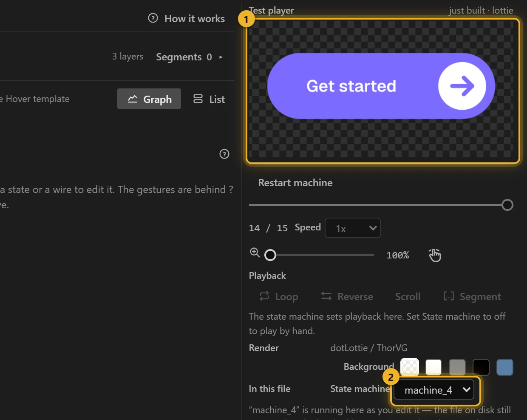Click the "100%" zoom value
The height and width of the screenshot is (420, 527).
(397, 255)
